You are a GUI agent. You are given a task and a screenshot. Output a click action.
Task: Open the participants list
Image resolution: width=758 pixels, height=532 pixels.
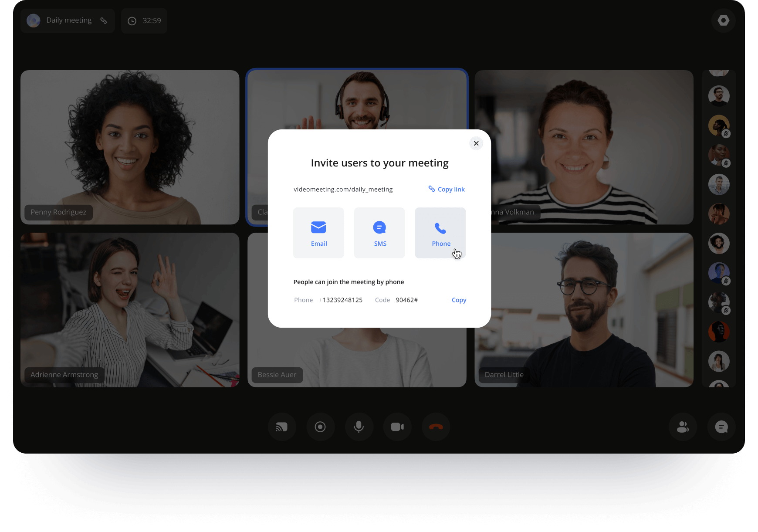pos(683,427)
